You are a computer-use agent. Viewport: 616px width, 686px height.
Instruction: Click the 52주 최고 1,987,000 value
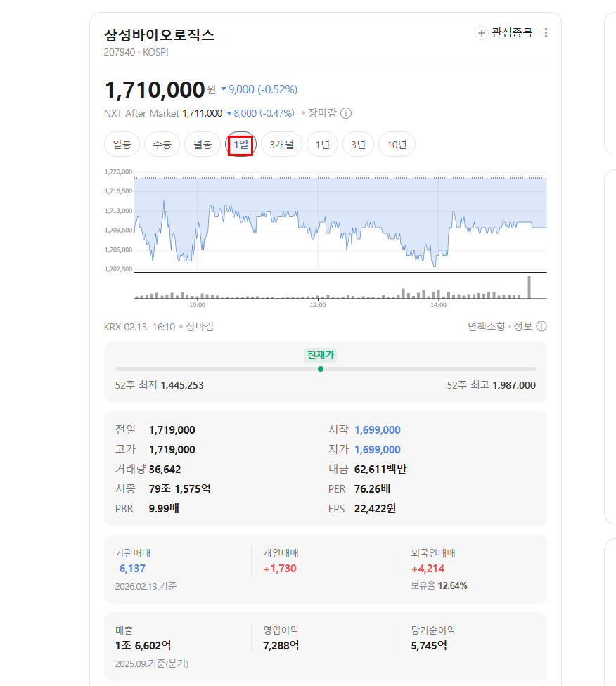pyautogui.click(x=514, y=385)
